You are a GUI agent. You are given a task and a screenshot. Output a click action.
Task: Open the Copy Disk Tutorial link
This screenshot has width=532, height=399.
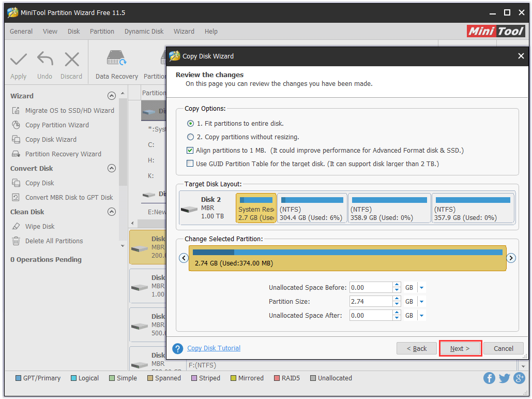(x=214, y=348)
